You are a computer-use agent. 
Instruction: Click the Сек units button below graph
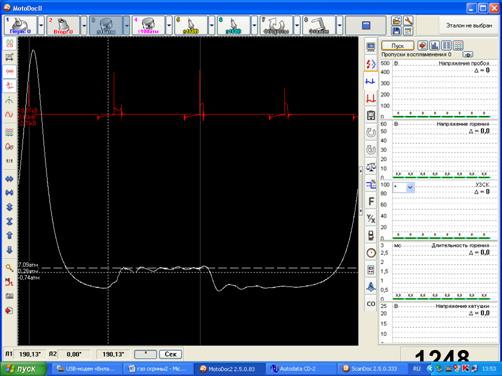coord(170,354)
